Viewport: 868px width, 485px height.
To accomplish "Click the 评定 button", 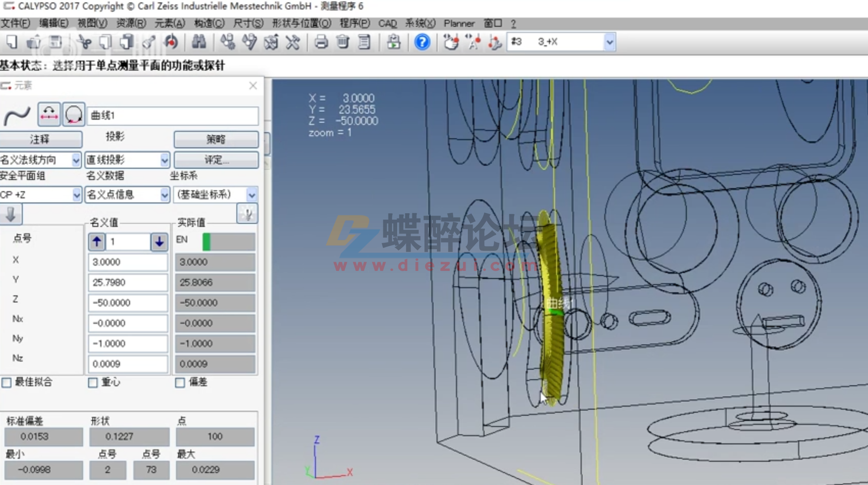I will (x=216, y=160).
